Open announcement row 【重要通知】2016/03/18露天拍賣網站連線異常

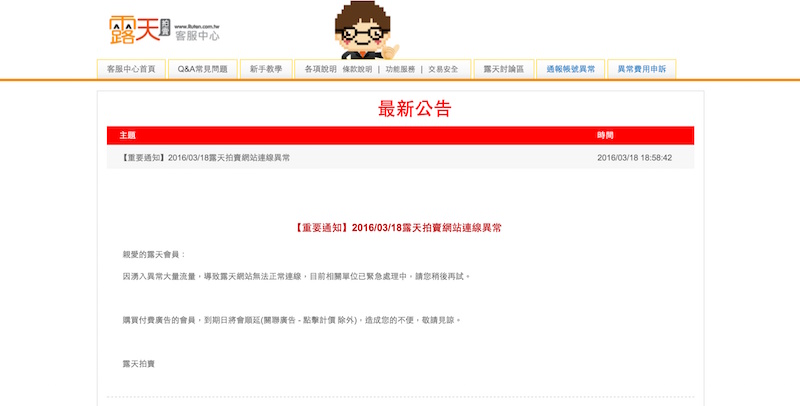[400, 158]
